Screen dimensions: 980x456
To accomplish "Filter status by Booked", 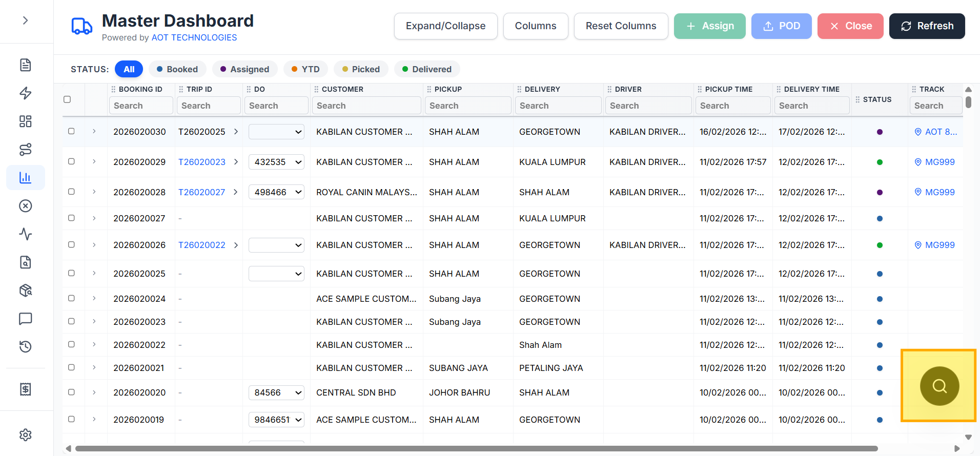I will (177, 69).
